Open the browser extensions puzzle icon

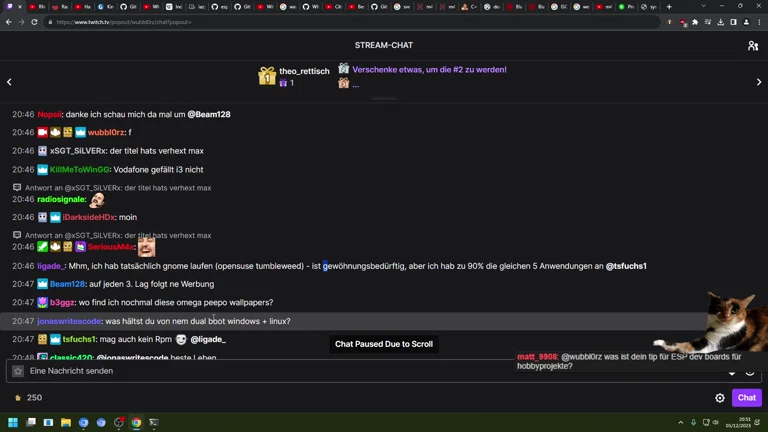(x=695, y=22)
